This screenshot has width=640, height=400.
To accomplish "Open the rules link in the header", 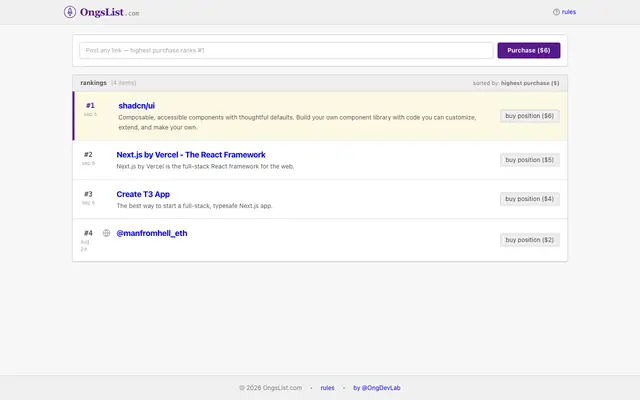I will point(569,12).
